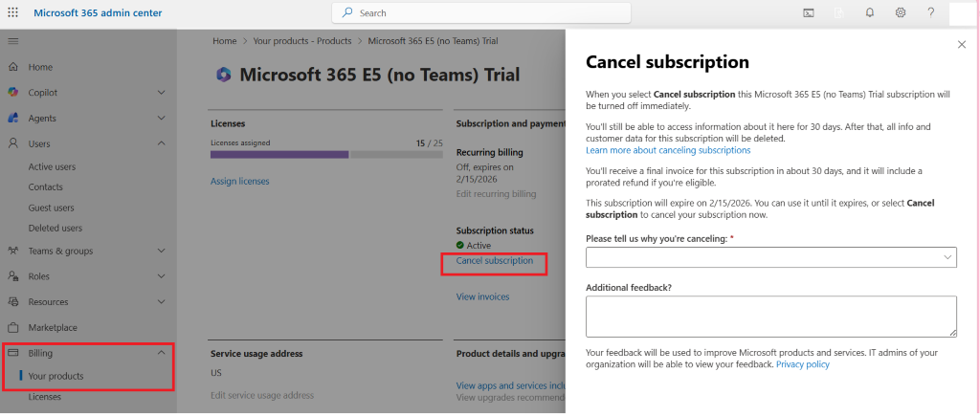Click the Billing card icon
980x416 pixels.
(x=12, y=353)
